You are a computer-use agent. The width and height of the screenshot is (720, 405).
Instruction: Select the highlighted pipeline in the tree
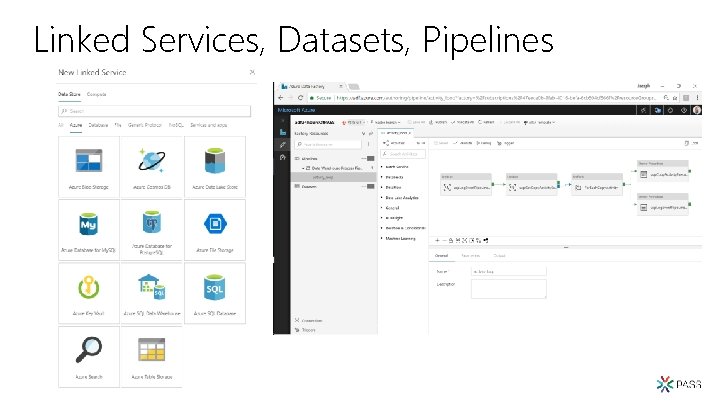[333, 177]
